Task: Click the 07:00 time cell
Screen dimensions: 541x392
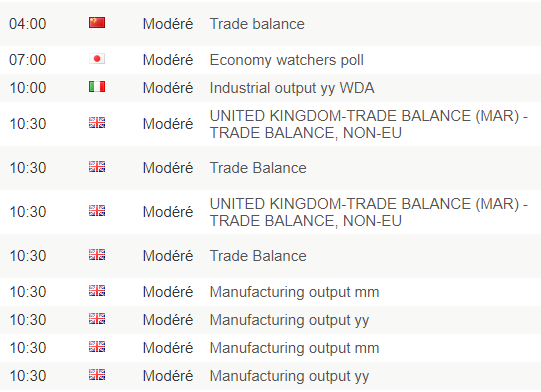Action: [x=28, y=60]
